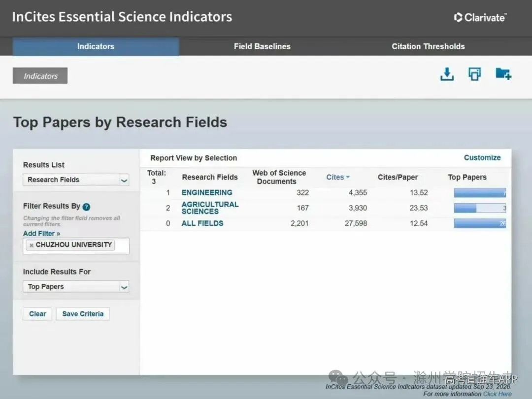Open the AGRICULTURAL SCIENCES research field link
The width and height of the screenshot is (532, 399).
pos(210,208)
